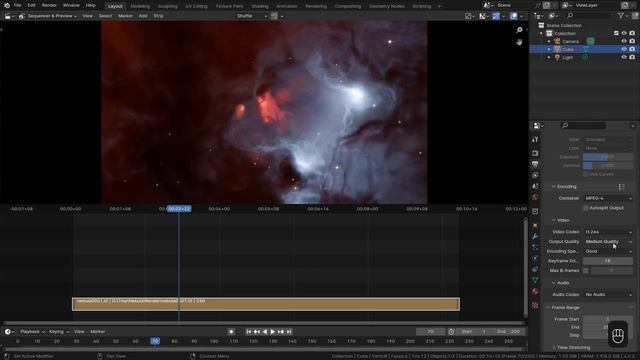Switch to the Shading workspace tab
640x360 pixels.
260,6
